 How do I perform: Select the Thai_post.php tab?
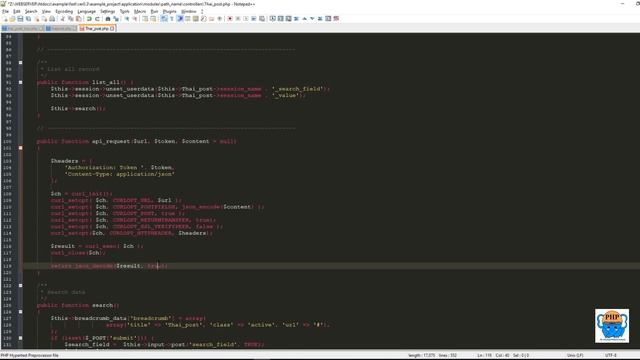coord(97,29)
